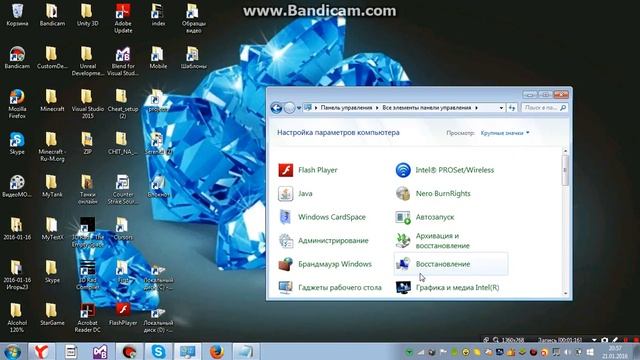Image resolution: width=640 pixels, height=360 pixels.
Task: Select the ВидеоМО... desktop shortcut
Action: [17, 186]
